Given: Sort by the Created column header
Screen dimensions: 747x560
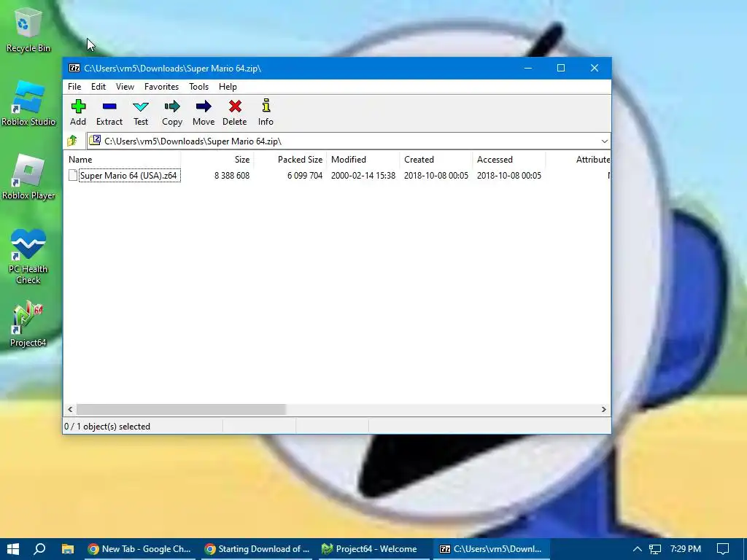Looking at the screenshot, I should 436,160.
